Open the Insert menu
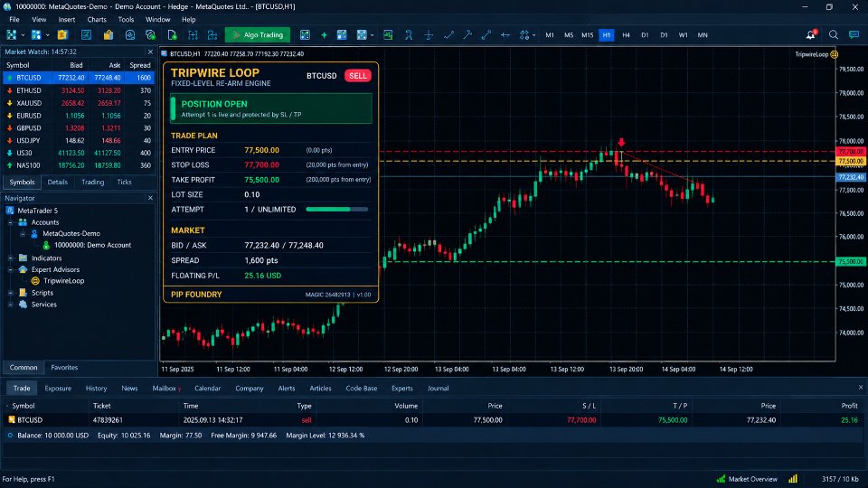868x488 pixels. (x=66, y=19)
